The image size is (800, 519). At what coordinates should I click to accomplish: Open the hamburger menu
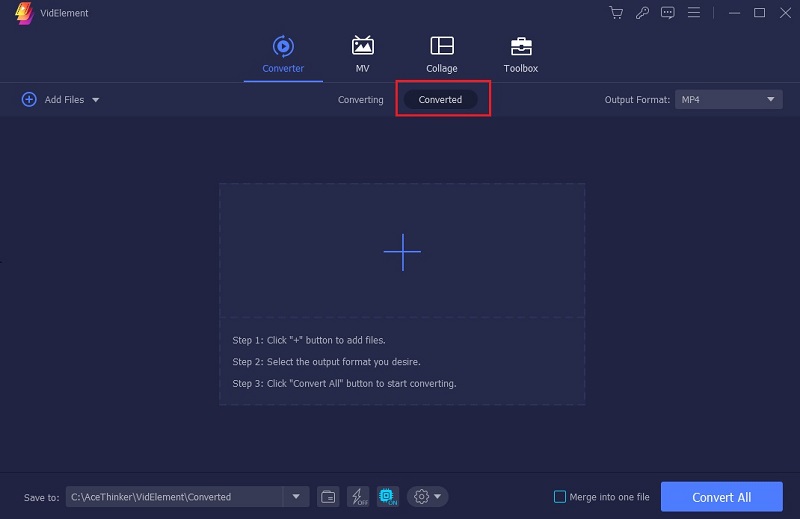tap(693, 13)
